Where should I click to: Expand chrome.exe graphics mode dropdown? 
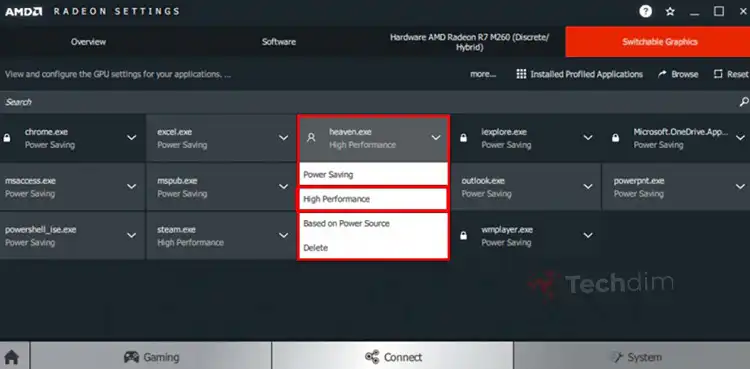[131, 138]
